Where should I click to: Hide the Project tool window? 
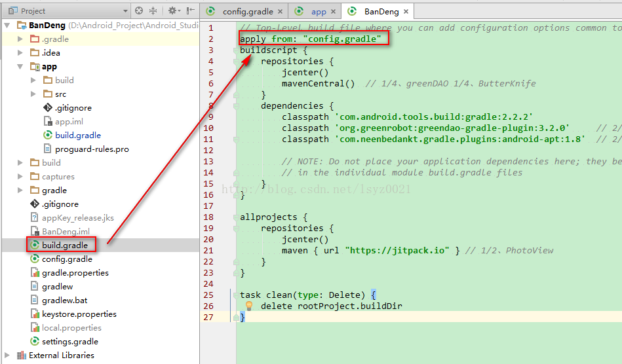[x=191, y=10]
